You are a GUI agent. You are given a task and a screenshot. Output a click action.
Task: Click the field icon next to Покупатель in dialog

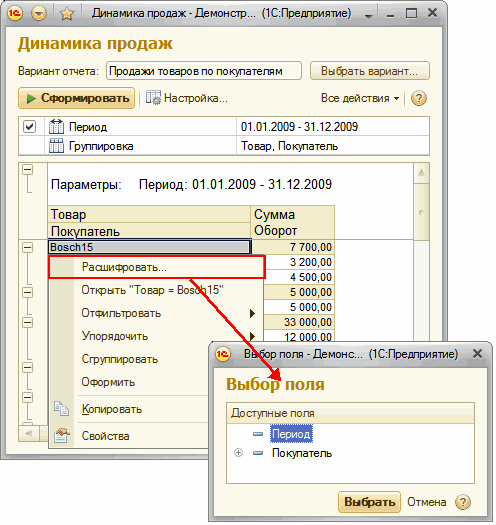click(x=258, y=453)
